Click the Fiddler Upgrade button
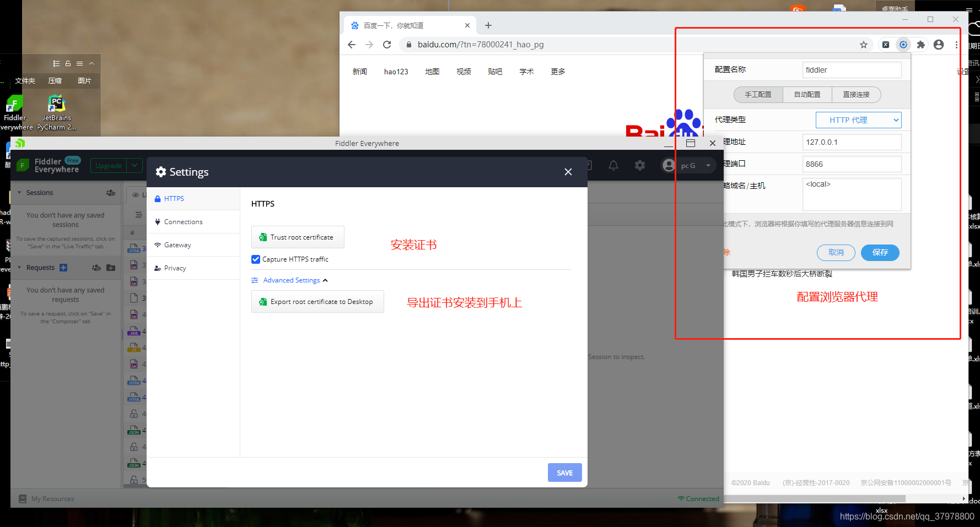This screenshot has width=980, height=527. pos(109,165)
